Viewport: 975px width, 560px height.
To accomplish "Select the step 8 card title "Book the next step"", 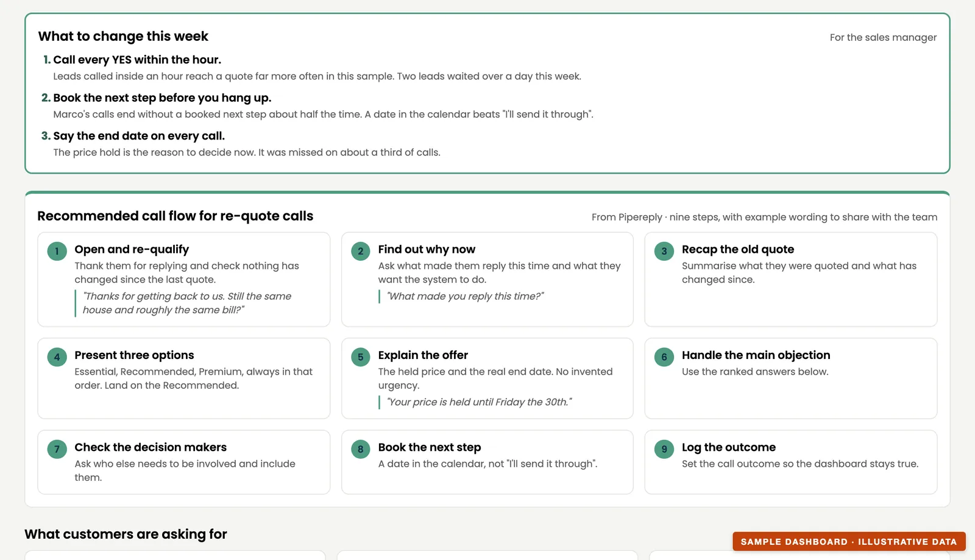I will [430, 447].
